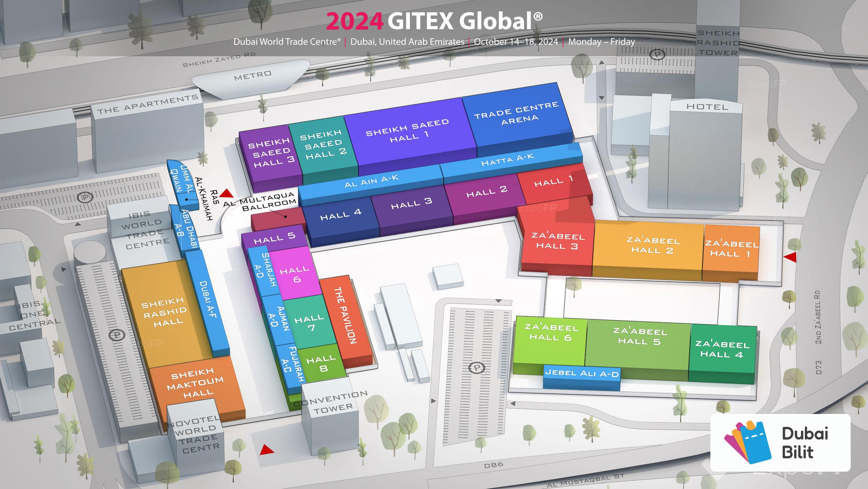Click the Sharjah A-D room strip
Image resolution: width=868 pixels, height=489 pixels.
pyautogui.click(x=265, y=271)
